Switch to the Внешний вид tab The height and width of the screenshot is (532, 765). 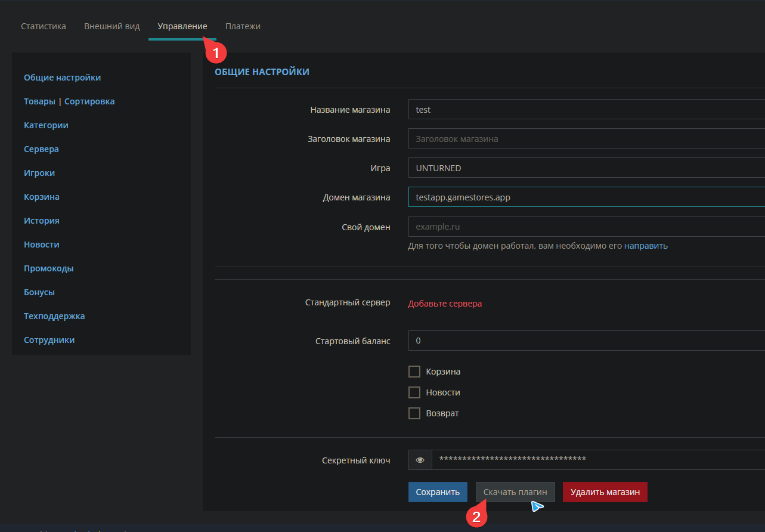click(112, 26)
